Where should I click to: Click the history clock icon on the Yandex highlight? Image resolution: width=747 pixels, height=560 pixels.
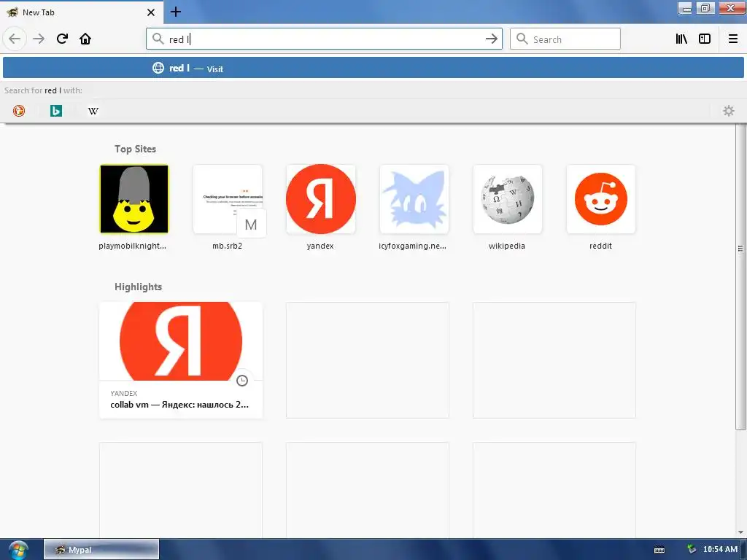coord(242,381)
